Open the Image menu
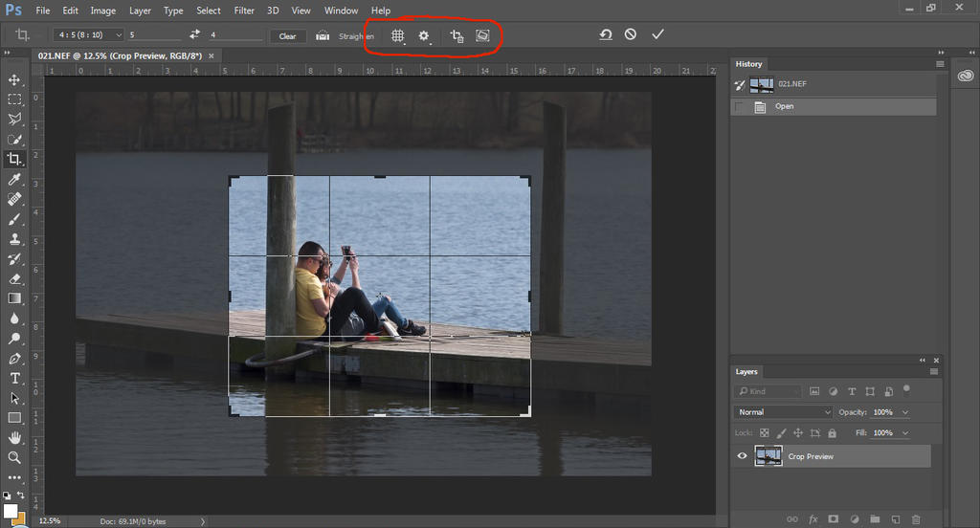 click(102, 11)
